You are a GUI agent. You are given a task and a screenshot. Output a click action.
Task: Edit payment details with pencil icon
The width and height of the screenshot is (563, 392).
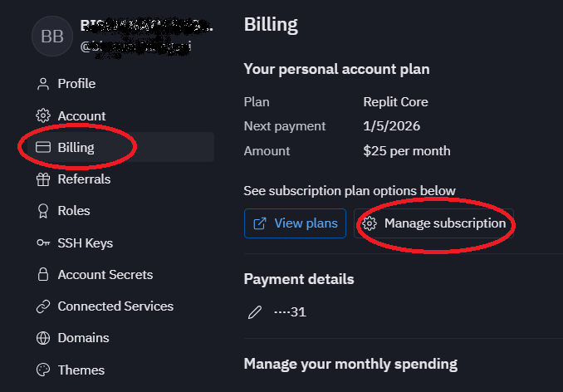[255, 312]
